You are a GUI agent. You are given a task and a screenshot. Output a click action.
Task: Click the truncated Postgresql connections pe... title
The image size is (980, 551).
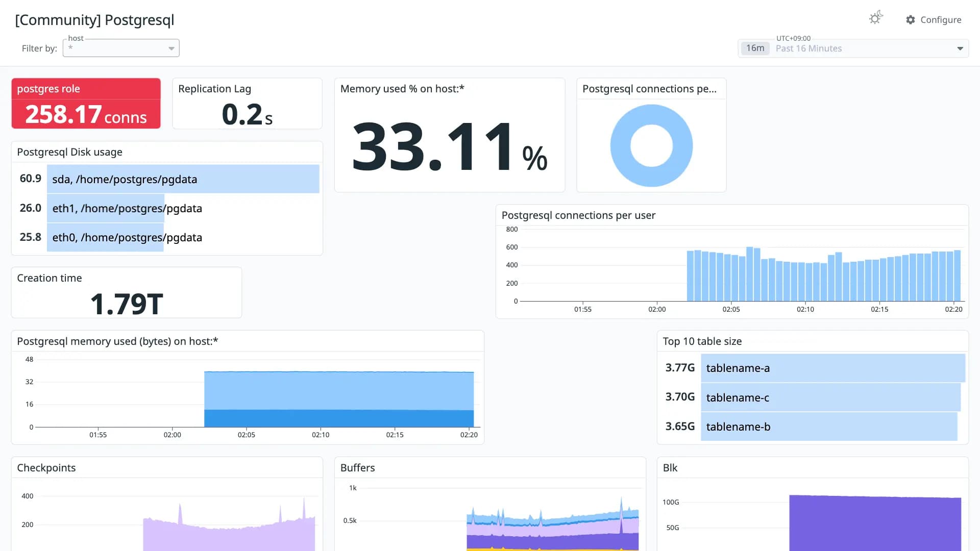(x=649, y=89)
